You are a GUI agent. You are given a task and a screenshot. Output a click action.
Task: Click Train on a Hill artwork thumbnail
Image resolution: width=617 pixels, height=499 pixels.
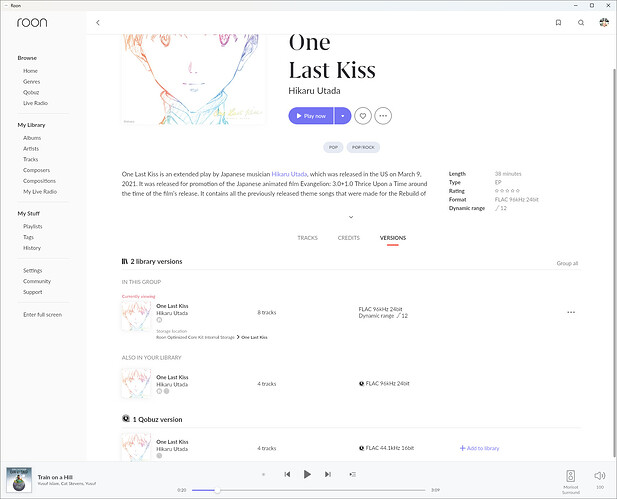19,480
